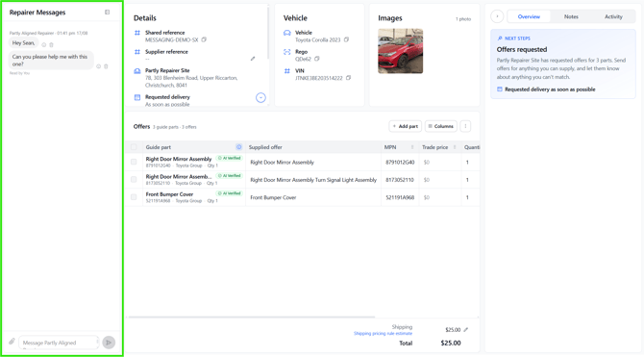This screenshot has height=357, width=644.
Task: Sort by the Trade price column handle
Action: pyautogui.click(x=455, y=147)
